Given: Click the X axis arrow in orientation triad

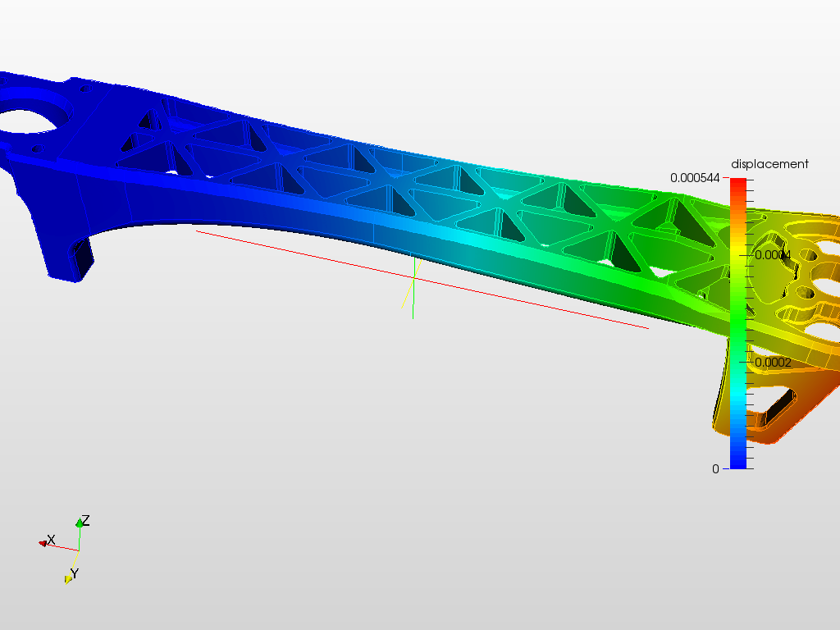Looking at the screenshot, I should click(x=43, y=543).
